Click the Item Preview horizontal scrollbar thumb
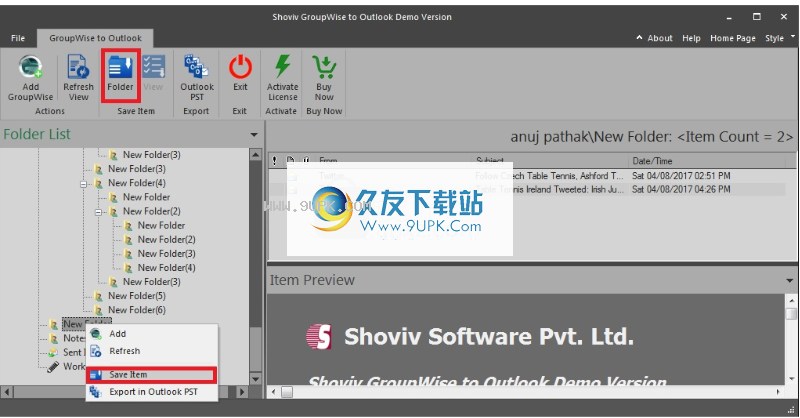The image size is (800, 418). (287, 392)
